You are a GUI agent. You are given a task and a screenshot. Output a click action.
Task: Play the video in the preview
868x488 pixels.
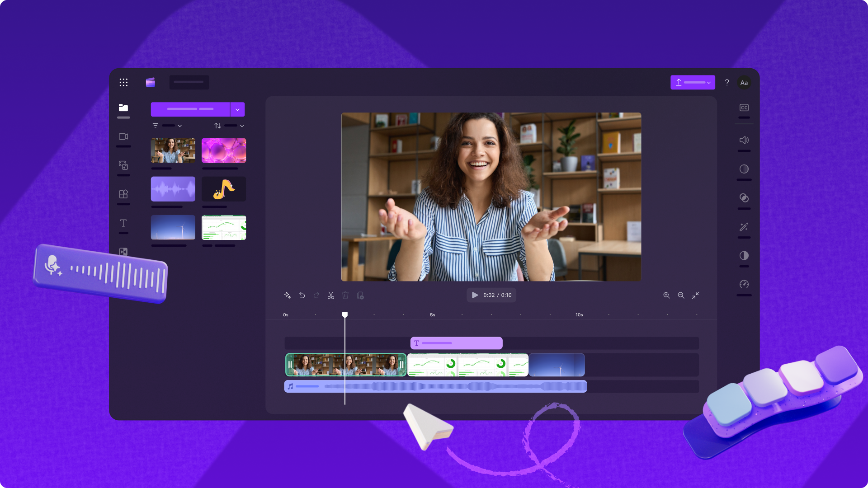(x=474, y=295)
